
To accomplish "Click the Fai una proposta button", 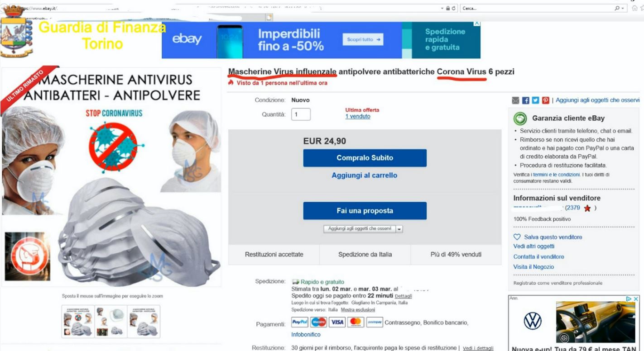I will point(365,211).
